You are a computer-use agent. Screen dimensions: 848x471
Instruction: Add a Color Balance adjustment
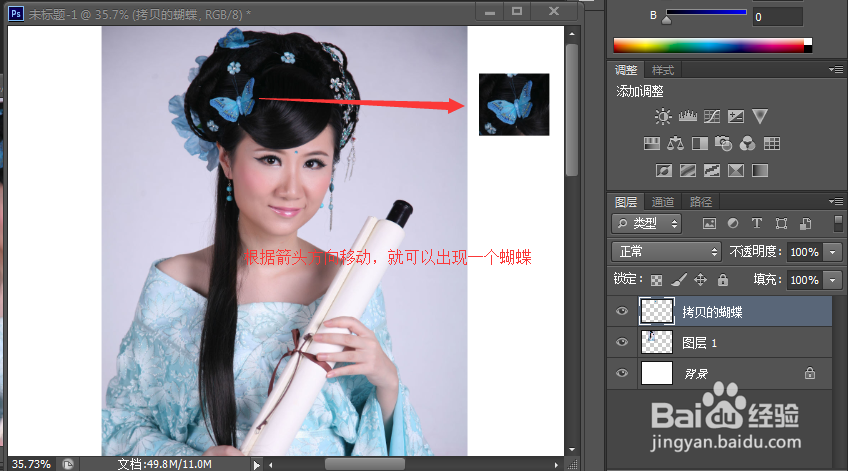[x=675, y=143]
